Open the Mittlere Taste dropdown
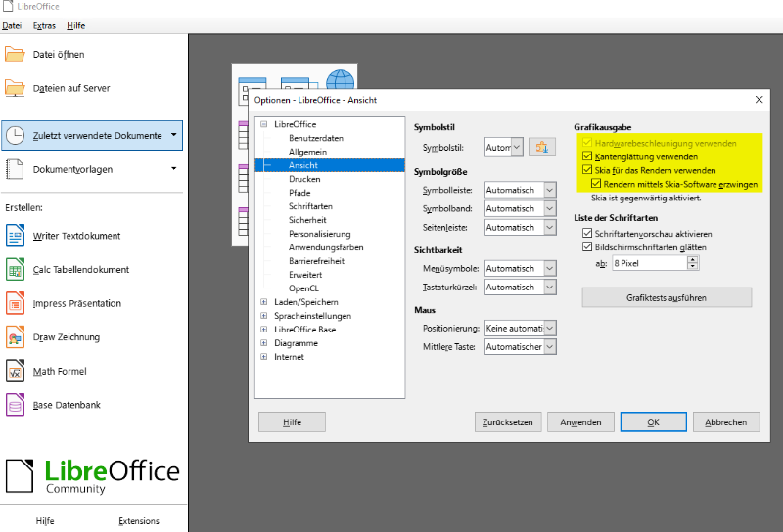This screenshot has width=783, height=532. pyautogui.click(x=521, y=346)
